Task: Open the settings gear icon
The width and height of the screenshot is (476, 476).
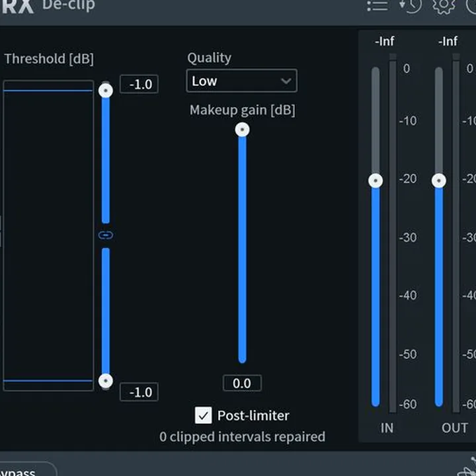Action: 444,5
